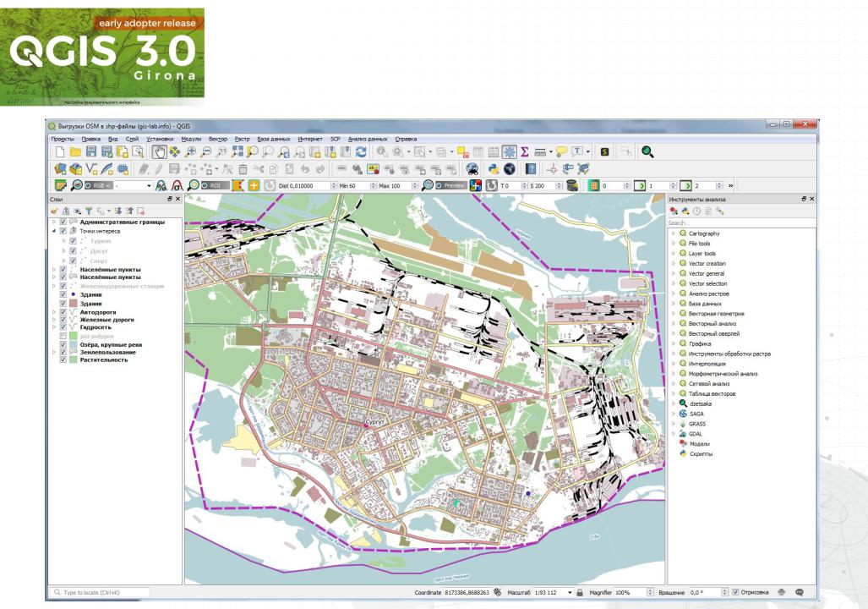Click the SCP ROI polygon orange icon
The width and height of the screenshot is (868, 609).
237,185
